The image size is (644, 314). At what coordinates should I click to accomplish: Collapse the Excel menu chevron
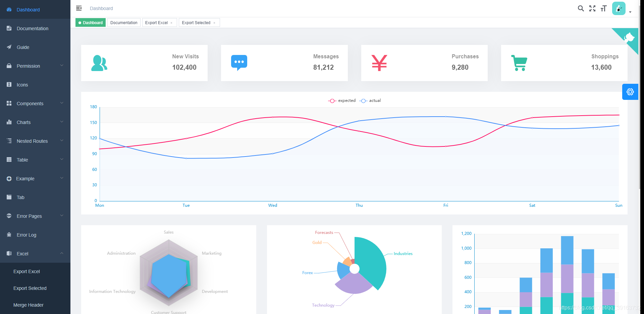62,253
